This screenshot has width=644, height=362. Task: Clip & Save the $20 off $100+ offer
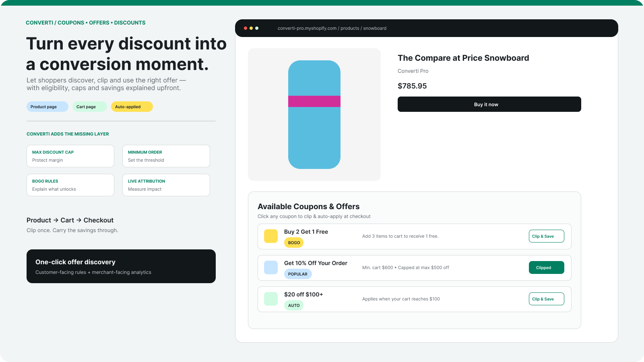pos(547,299)
